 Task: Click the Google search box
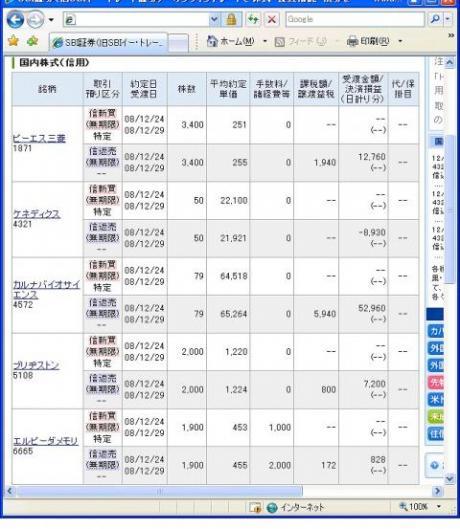click(355, 19)
